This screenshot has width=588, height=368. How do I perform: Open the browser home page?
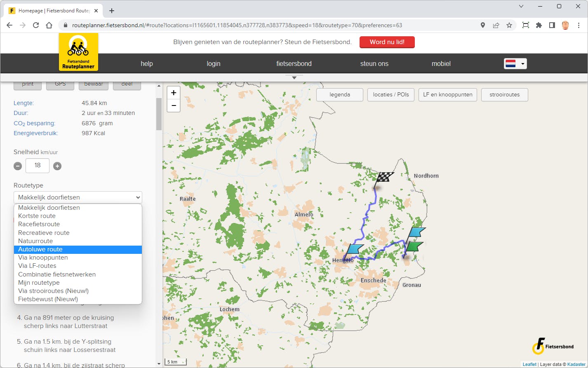click(49, 25)
